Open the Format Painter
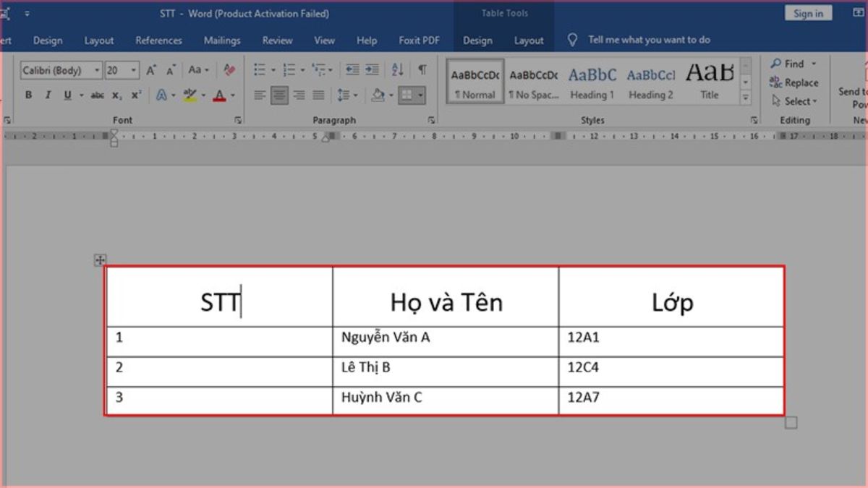 tap(229, 70)
